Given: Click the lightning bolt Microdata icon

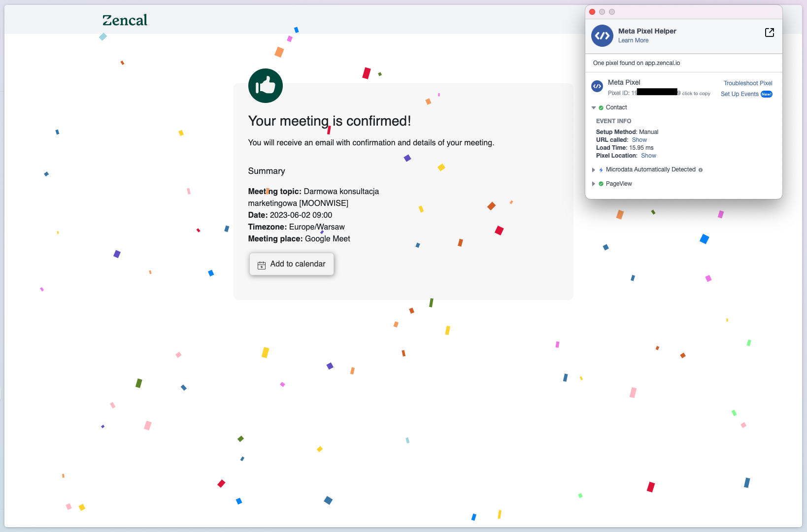Looking at the screenshot, I should coord(601,170).
